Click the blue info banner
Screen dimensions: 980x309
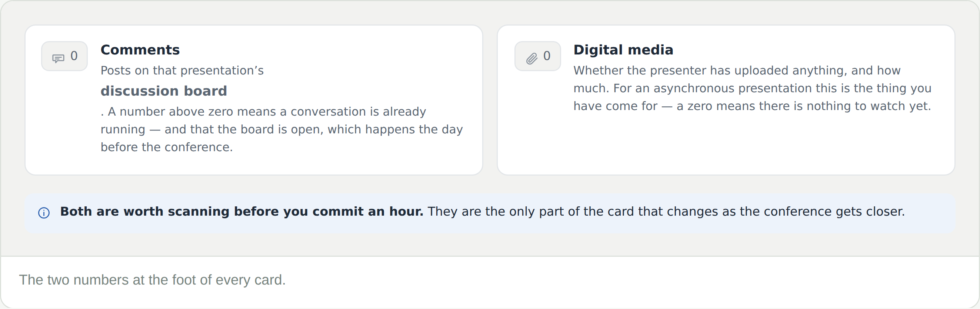490,213
